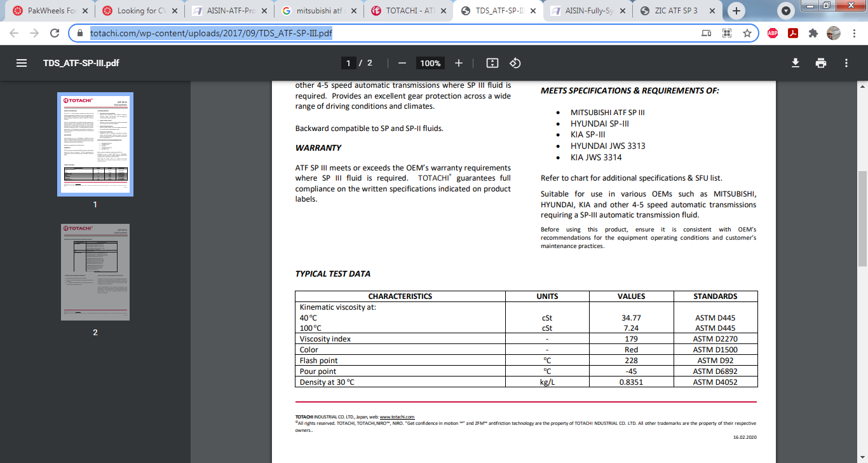Zoom out the PDF with minus button

click(x=402, y=63)
